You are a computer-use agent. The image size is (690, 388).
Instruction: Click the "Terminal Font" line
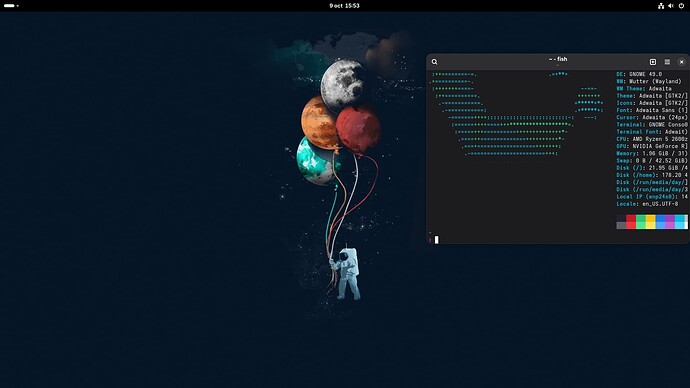point(652,132)
